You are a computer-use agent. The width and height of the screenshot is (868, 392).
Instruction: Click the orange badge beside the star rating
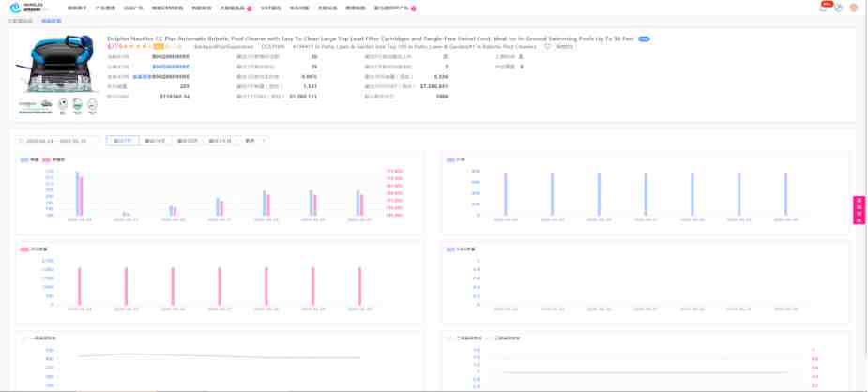coord(158,47)
